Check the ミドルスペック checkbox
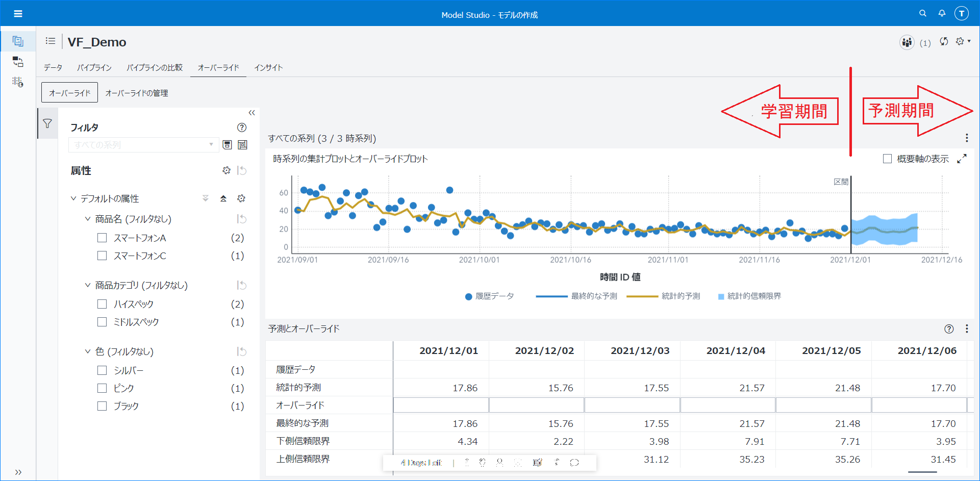This screenshot has width=980, height=481. click(x=102, y=322)
